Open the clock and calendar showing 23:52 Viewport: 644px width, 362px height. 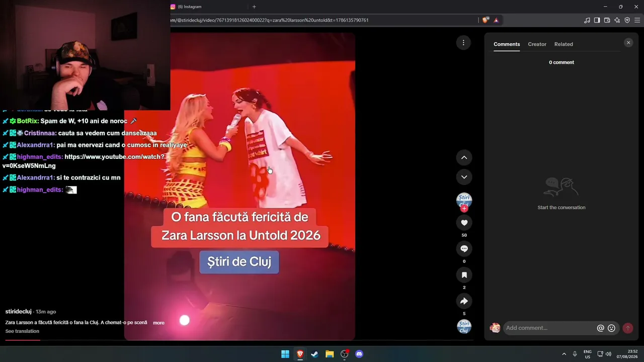tap(627, 354)
